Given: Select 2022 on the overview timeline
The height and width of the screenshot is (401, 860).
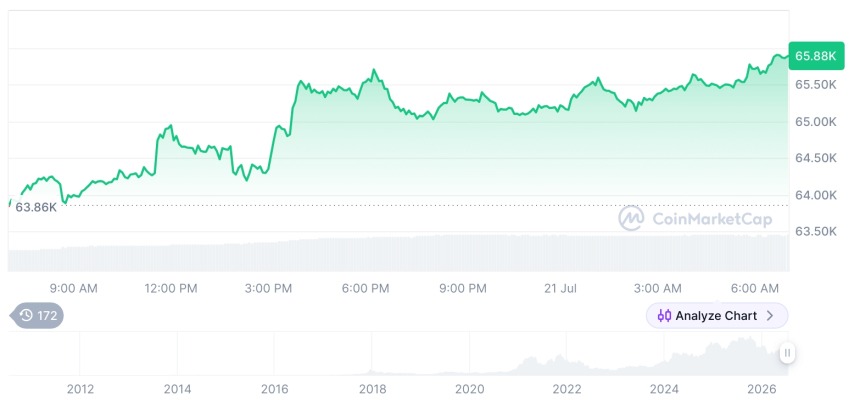Looking at the screenshot, I should tap(567, 389).
